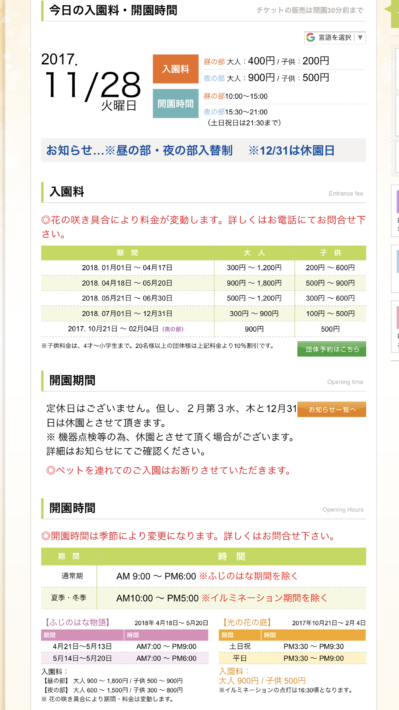
Task: Click the 2017. 10月21日～02月04日 night fee row
Action: 203,329
